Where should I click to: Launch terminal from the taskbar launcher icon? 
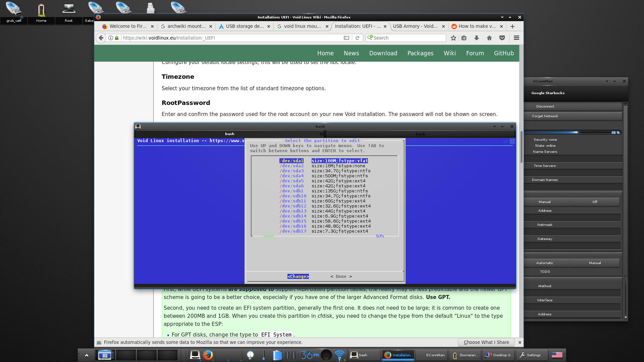pos(195,355)
